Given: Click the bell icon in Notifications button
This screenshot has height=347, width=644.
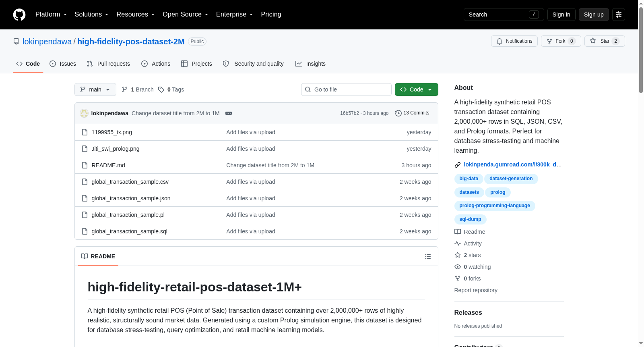Looking at the screenshot, I should (500, 41).
